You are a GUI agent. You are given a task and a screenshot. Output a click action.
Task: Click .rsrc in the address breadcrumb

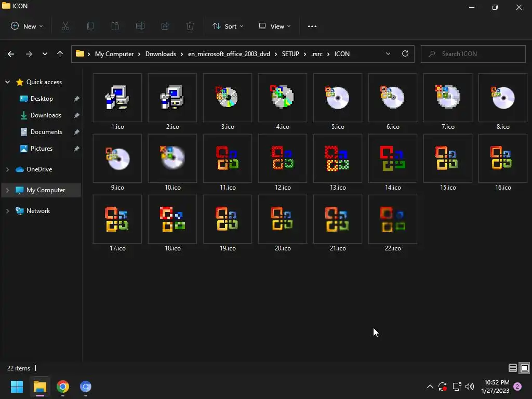(x=317, y=54)
